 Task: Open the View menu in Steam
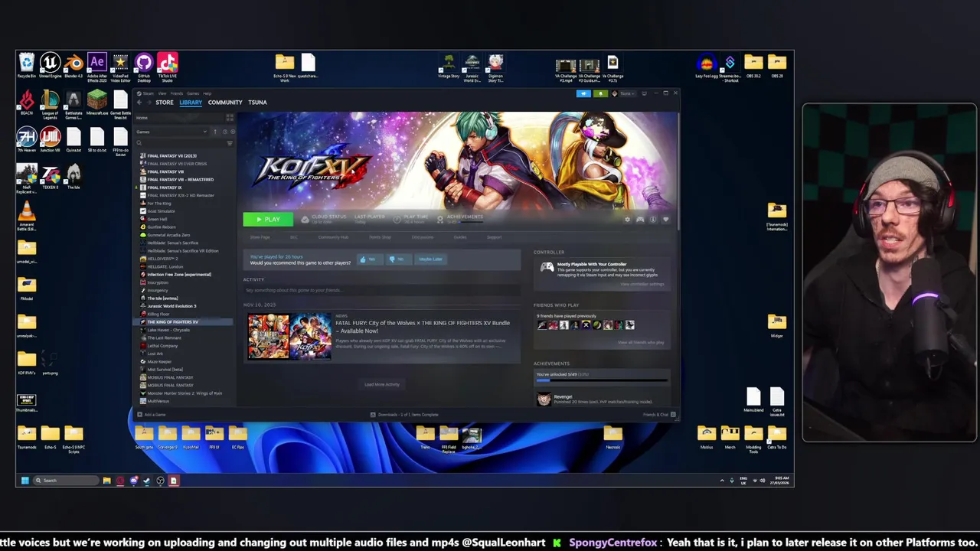click(x=162, y=93)
